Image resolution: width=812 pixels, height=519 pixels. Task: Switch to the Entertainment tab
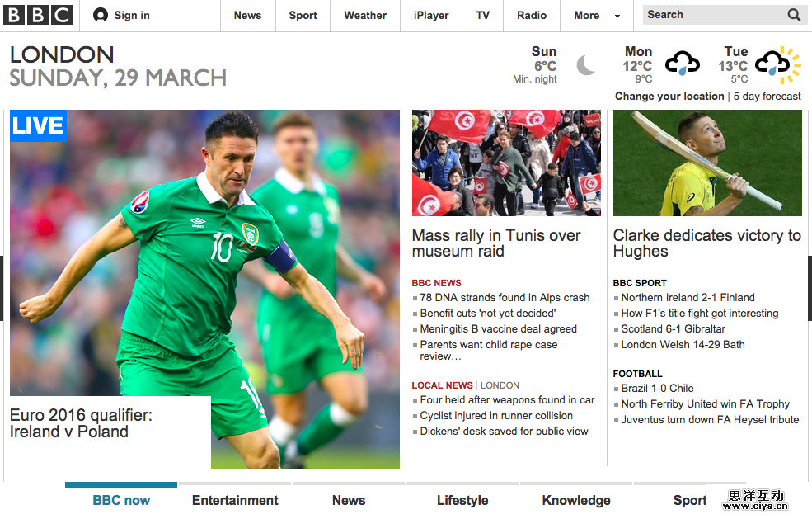tap(235, 500)
